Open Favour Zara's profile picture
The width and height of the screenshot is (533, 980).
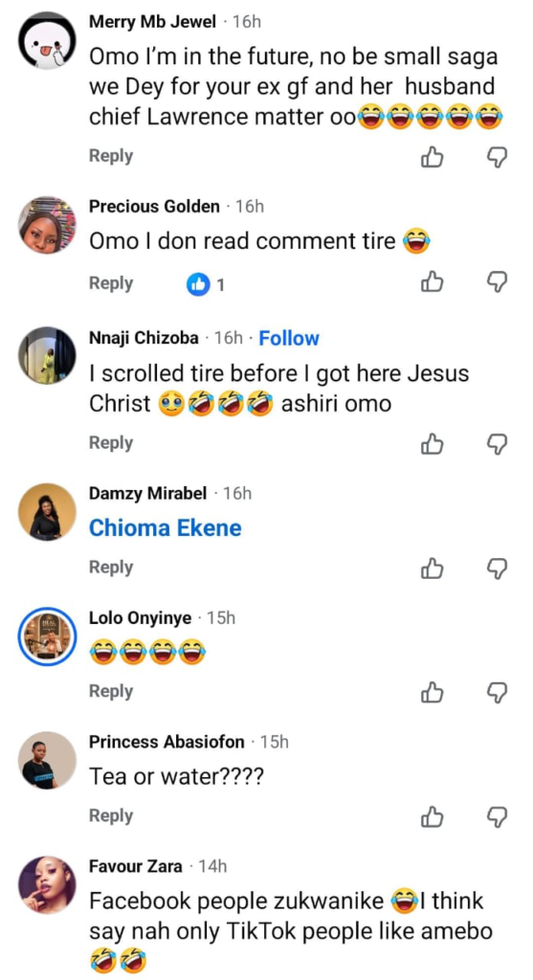(x=47, y=885)
